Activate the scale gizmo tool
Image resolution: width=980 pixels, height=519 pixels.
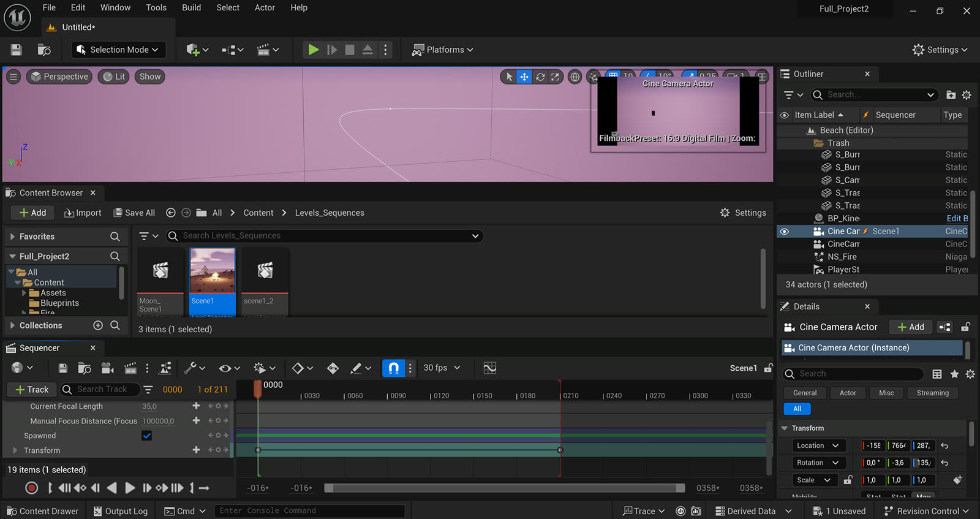click(555, 77)
